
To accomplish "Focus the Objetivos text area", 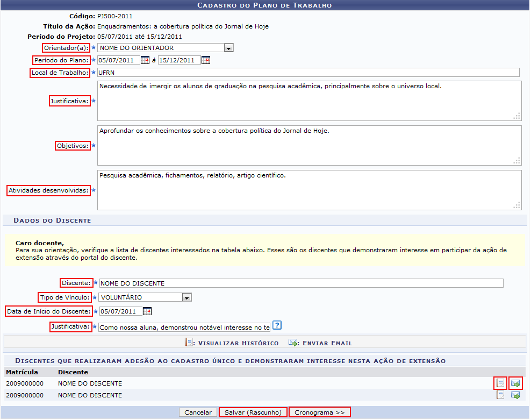I will tap(308, 145).
